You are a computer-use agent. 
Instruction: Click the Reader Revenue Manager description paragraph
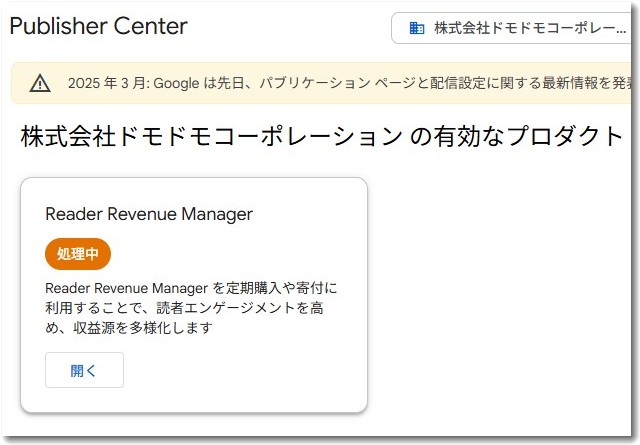191,308
